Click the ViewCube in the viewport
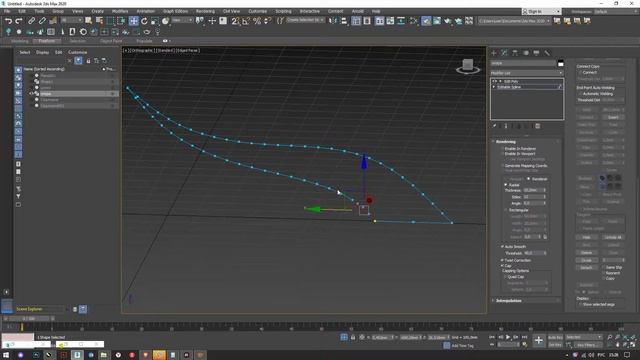Image resolution: width=640 pixels, height=360 pixels. click(468, 66)
